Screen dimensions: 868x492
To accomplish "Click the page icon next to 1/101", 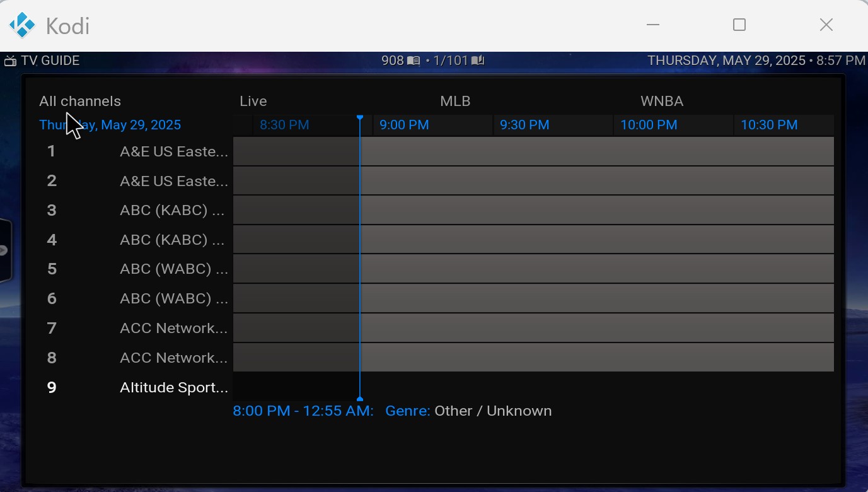I will click(x=478, y=61).
